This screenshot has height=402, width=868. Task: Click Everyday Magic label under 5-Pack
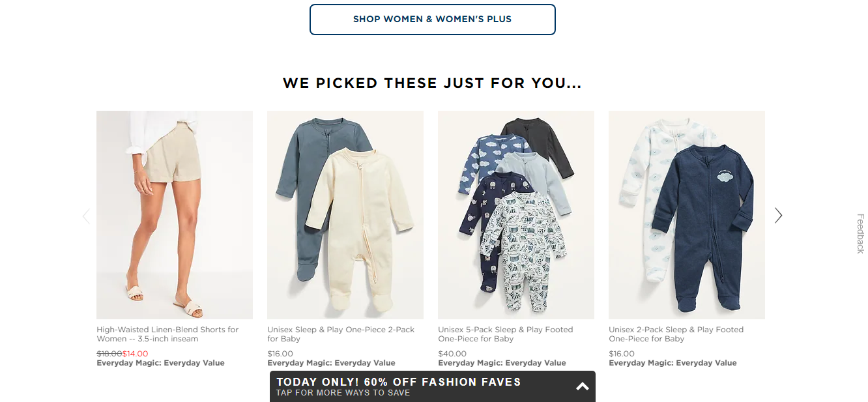tap(502, 363)
